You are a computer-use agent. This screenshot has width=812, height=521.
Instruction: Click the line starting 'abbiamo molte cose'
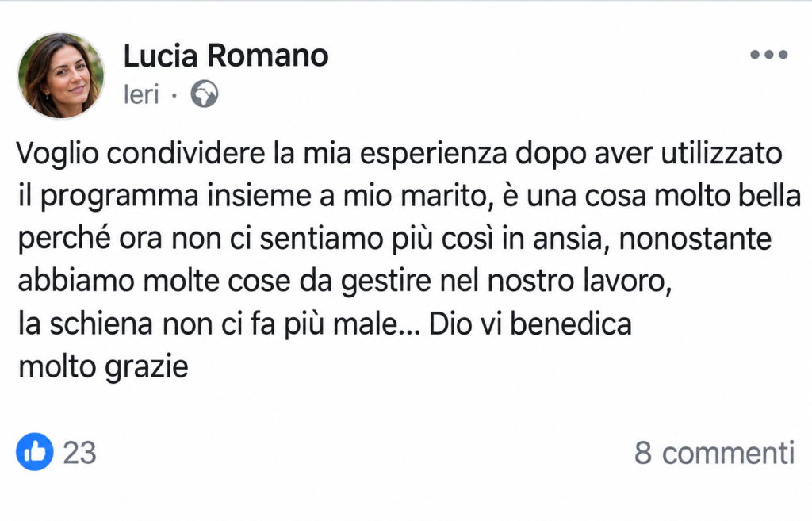click(345, 282)
